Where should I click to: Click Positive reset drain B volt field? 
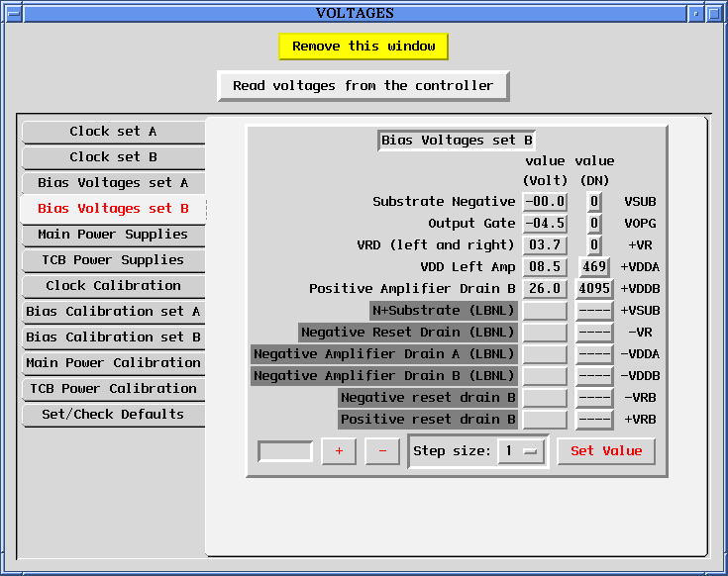click(545, 420)
